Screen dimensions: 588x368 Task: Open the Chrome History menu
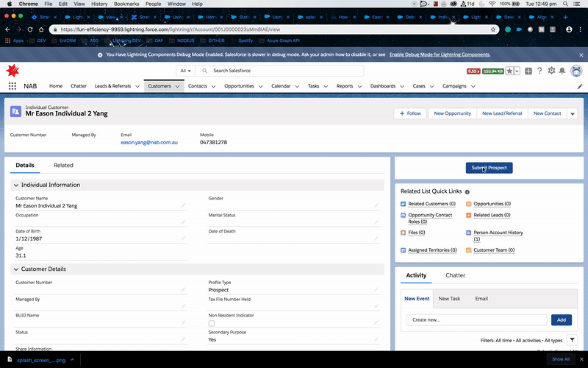(99, 4)
